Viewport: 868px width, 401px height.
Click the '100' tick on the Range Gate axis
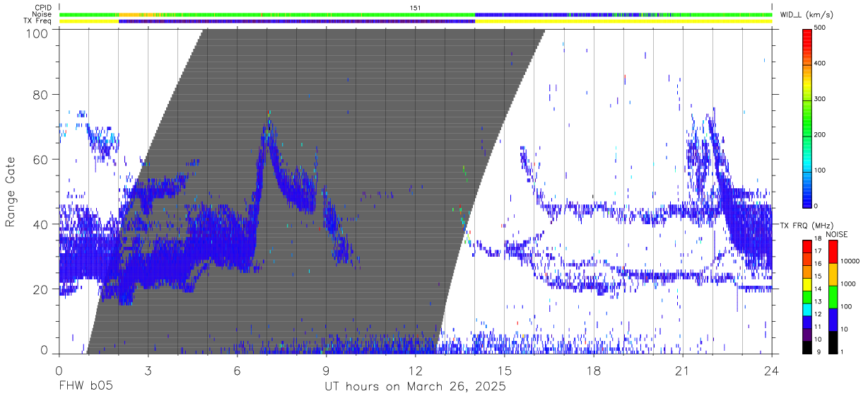coord(38,33)
